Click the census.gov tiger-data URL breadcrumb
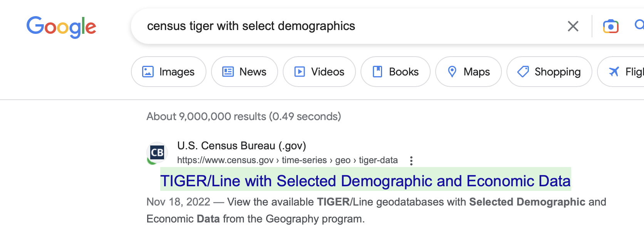644x244 pixels. click(x=287, y=160)
